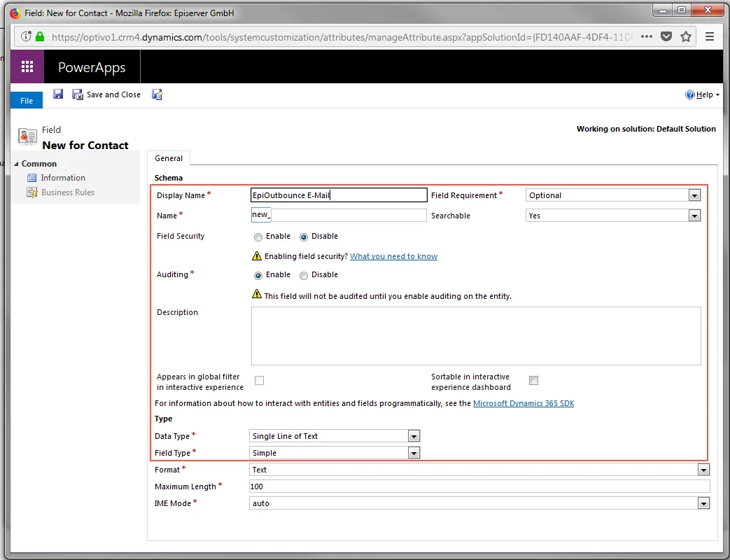Minimize the Firefox window

pos(663,10)
